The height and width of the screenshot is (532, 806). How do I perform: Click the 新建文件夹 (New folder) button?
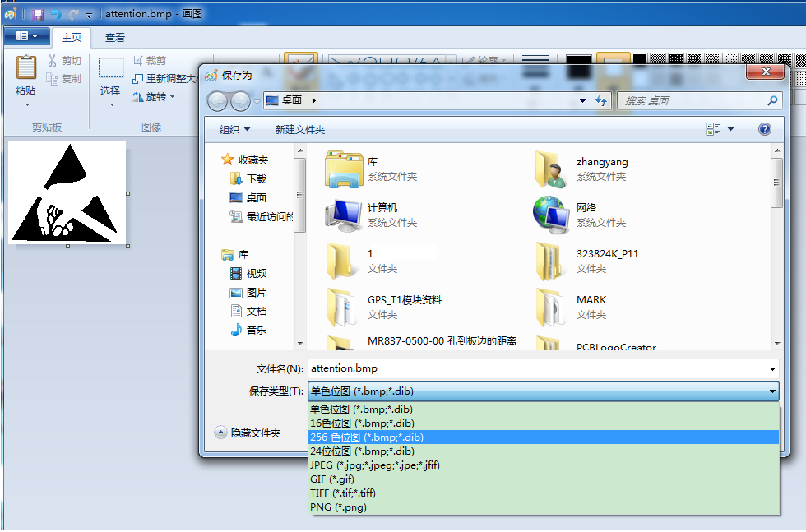300,130
